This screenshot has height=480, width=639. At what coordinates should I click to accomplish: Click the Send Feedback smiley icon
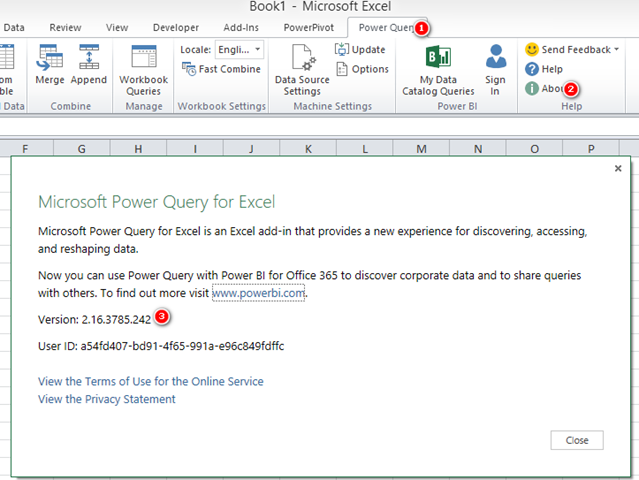coord(532,50)
